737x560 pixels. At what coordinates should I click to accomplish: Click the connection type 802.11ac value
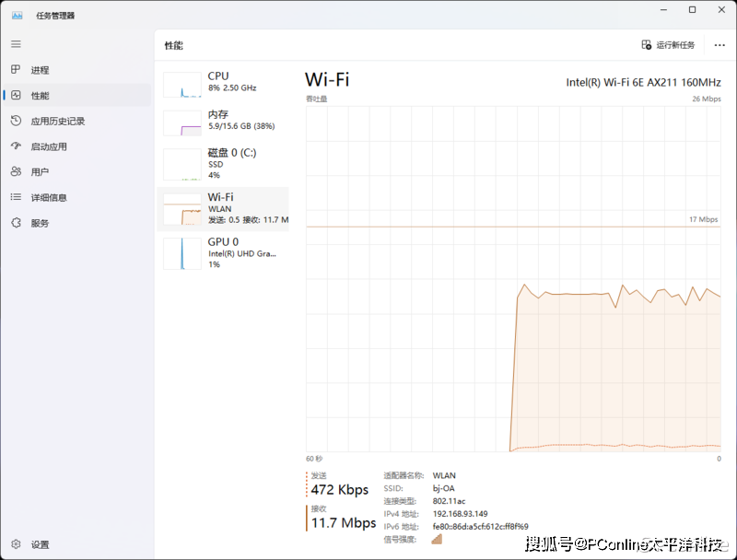tap(449, 501)
